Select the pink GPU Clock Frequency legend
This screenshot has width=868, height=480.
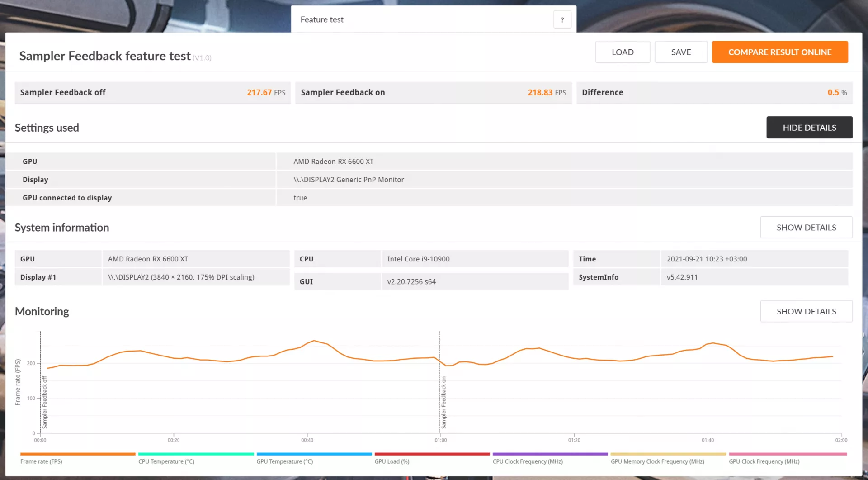pos(788,458)
